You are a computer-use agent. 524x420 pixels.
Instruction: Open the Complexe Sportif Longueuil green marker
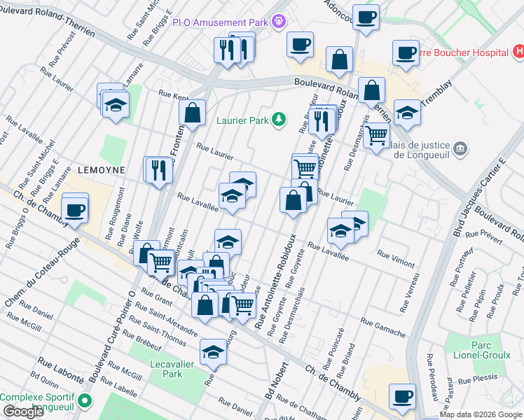85,400
